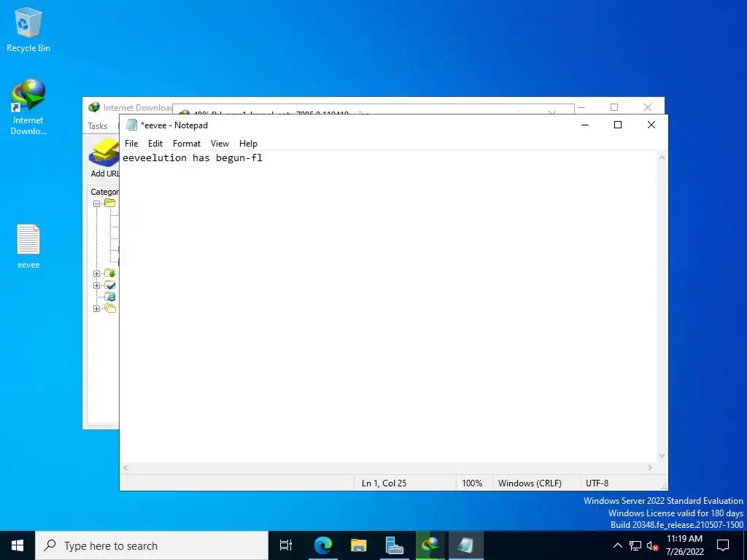Maximize the Internet Download Manager window
747x560 pixels.
point(614,107)
